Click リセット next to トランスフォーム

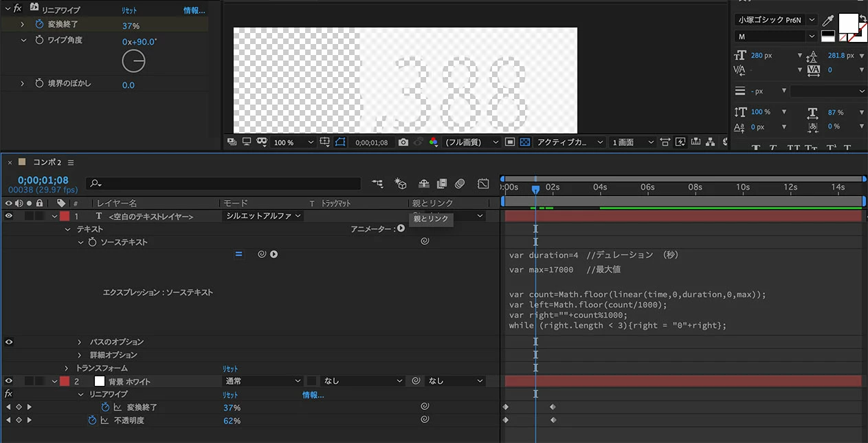pos(230,369)
